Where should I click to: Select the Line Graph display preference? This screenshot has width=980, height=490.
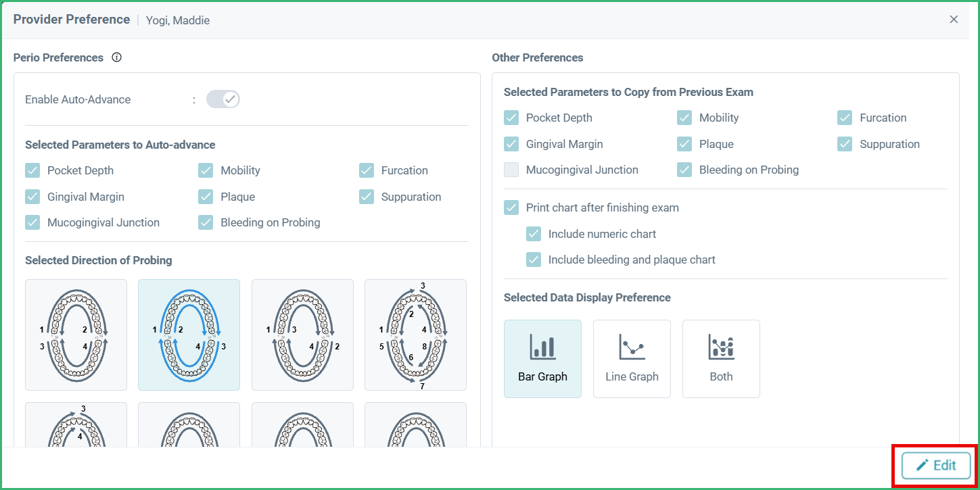(632, 358)
